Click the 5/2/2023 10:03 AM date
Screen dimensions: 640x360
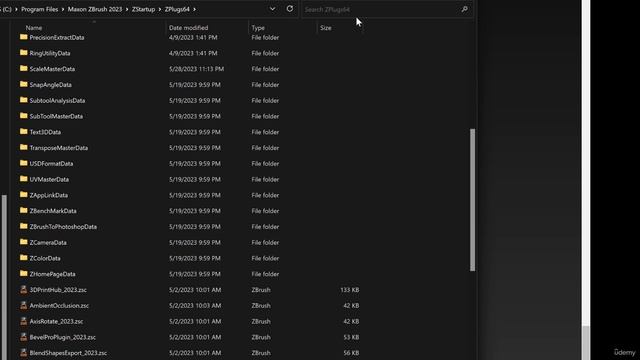pos(195,305)
